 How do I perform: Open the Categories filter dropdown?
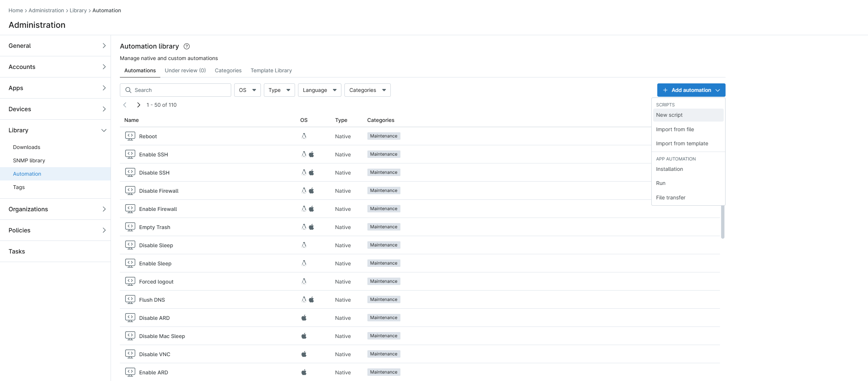point(367,90)
